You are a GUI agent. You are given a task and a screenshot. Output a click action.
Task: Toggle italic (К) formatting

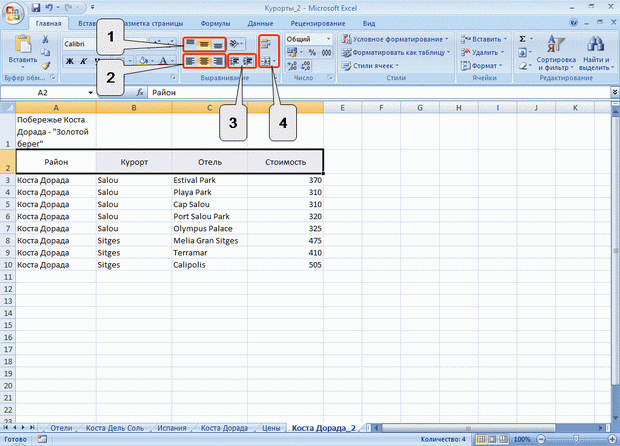point(83,61)
